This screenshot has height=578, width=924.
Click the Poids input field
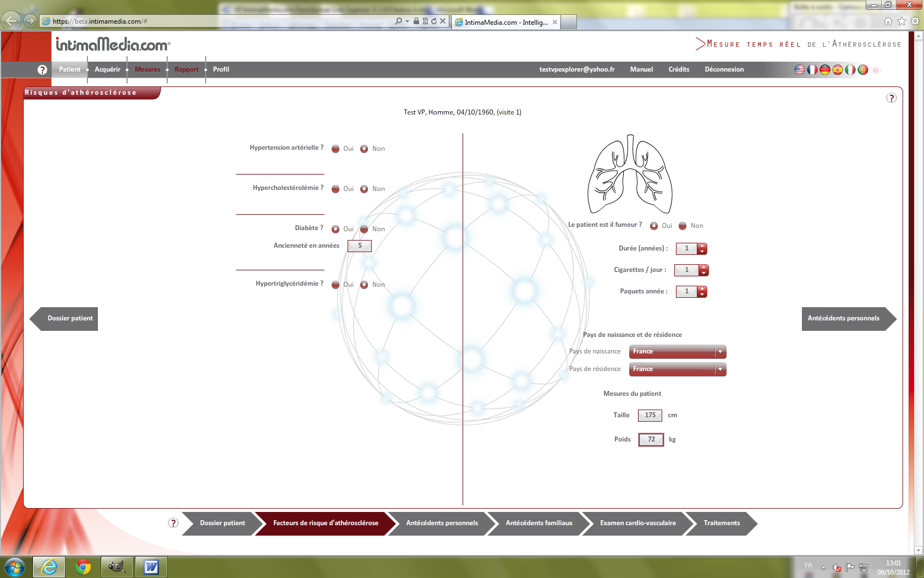(x=651, y=439)
